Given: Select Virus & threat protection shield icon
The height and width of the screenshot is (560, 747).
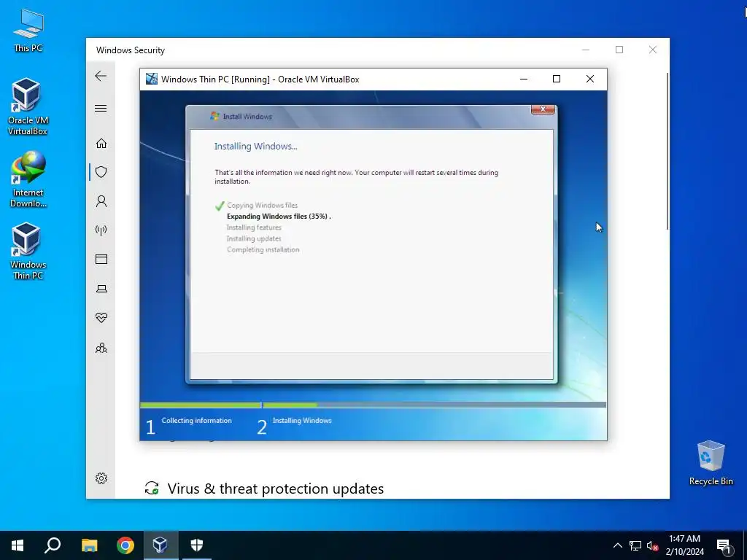Looking at the screenshot, I should click(x=101, y=172).
